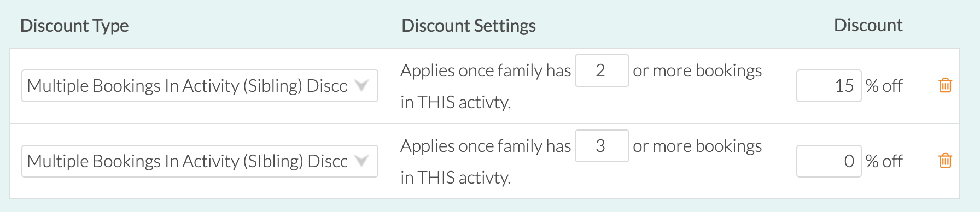Click 'or more bookings' after the 2 field
This screenshot has height=212, width=980.
tap(697, 71)
